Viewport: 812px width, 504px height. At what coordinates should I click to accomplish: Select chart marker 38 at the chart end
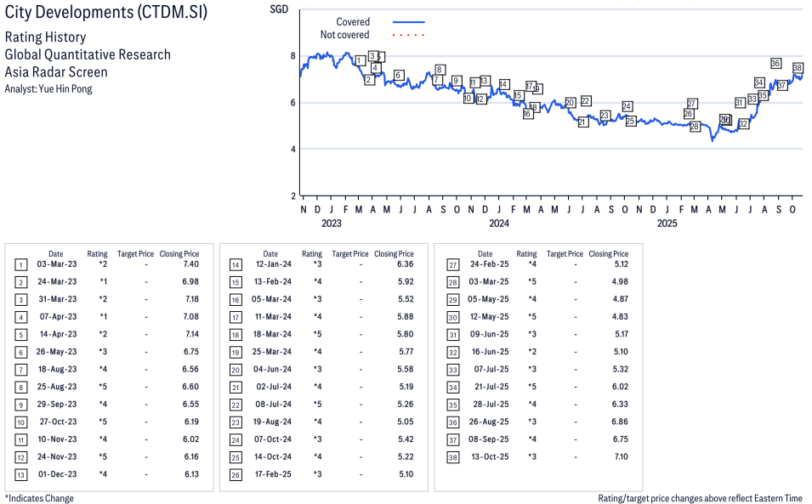point(798,67)
